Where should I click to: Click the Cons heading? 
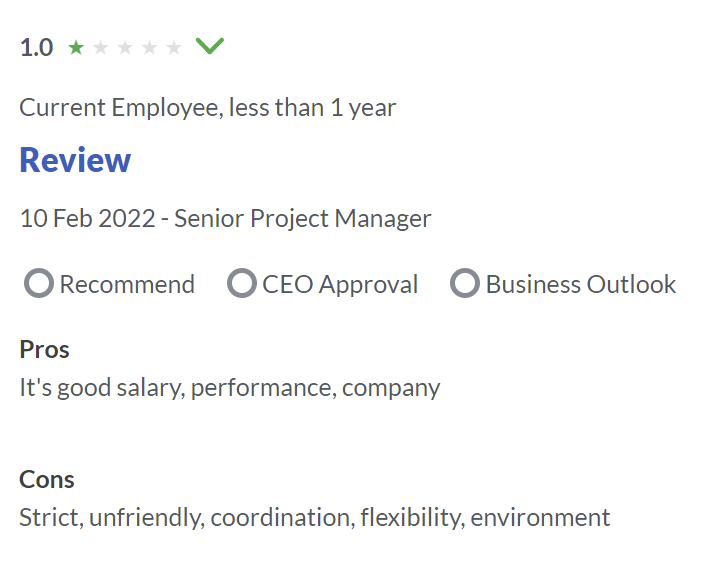[x=47, y=479]
